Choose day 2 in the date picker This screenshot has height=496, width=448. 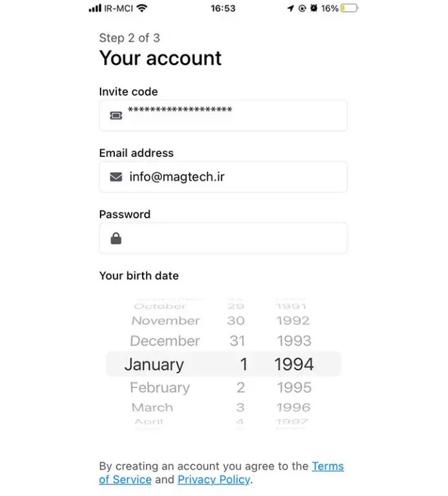[240, 387]
